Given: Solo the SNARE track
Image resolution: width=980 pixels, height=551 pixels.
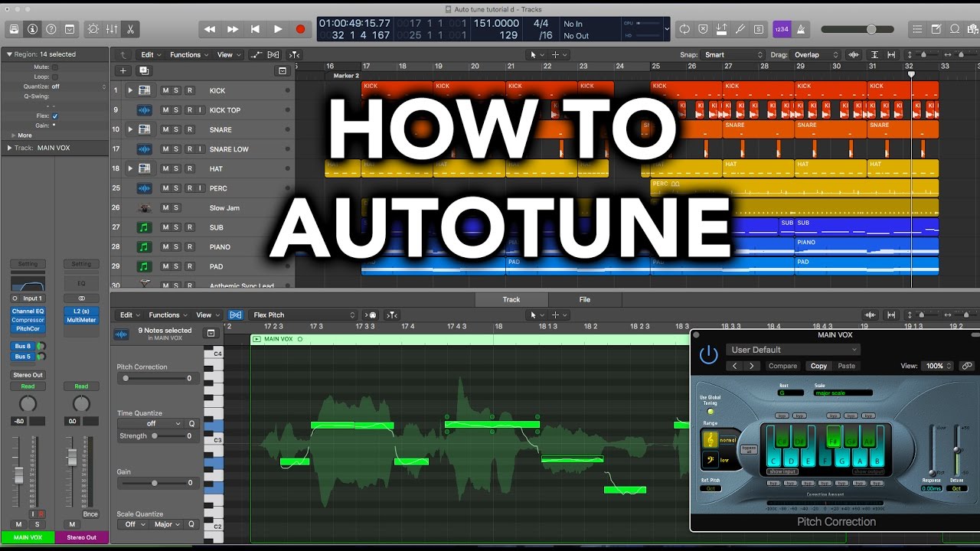Looking at the screenshot, I should (x=175, y=129).
